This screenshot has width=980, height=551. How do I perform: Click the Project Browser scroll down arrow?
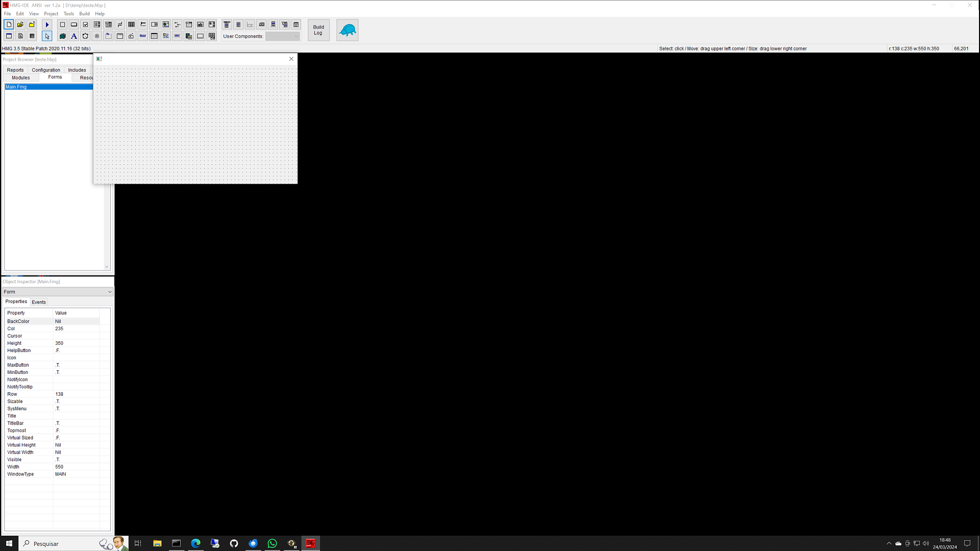pyautogui.click(x=107, y=266)
